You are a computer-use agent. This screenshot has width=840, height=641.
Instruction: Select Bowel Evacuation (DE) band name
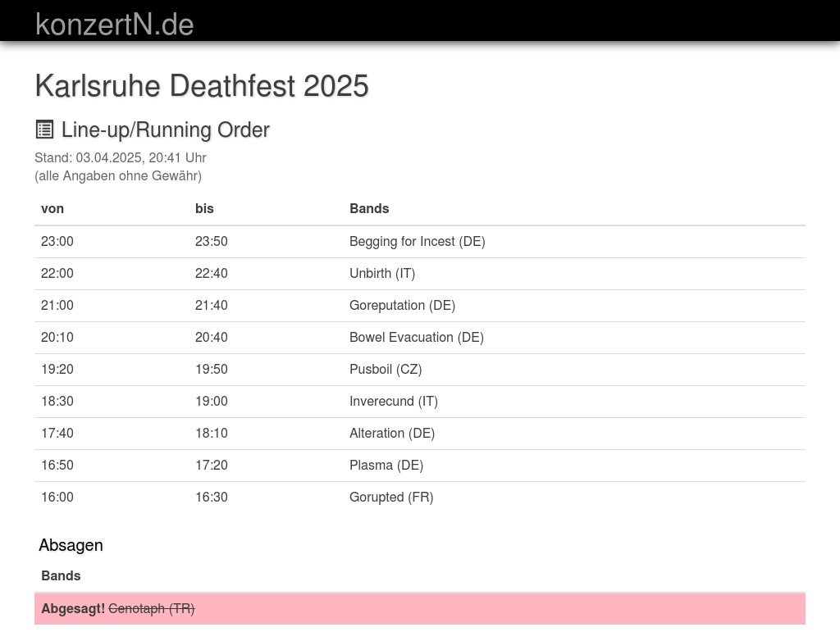(x=416, y=337)
